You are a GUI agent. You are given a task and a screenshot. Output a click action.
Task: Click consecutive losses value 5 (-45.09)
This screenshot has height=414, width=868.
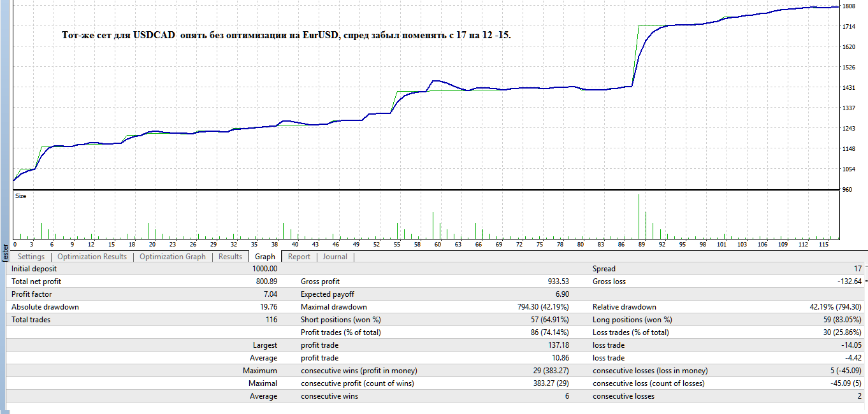(x=845, y=371)
